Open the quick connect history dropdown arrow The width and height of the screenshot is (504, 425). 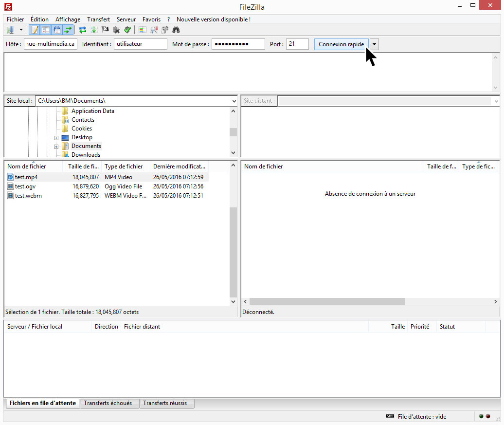(374, 44)
